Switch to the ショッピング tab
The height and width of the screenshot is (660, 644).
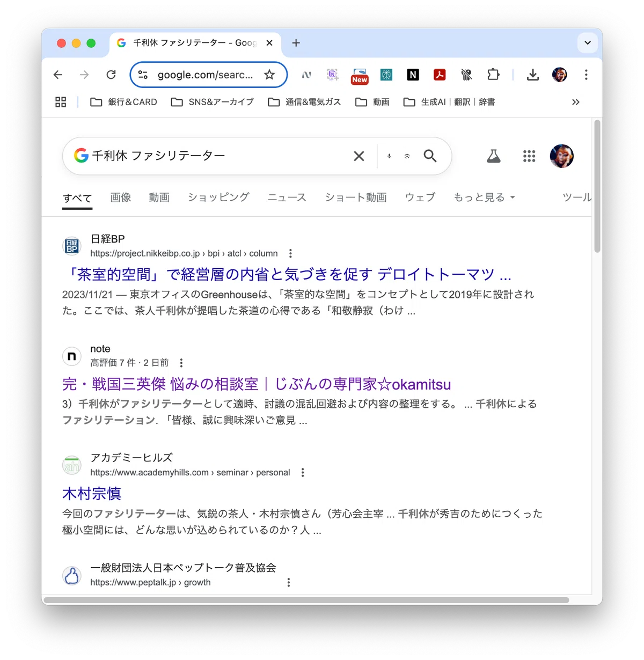pyautogui.click(x=218, y=197)
